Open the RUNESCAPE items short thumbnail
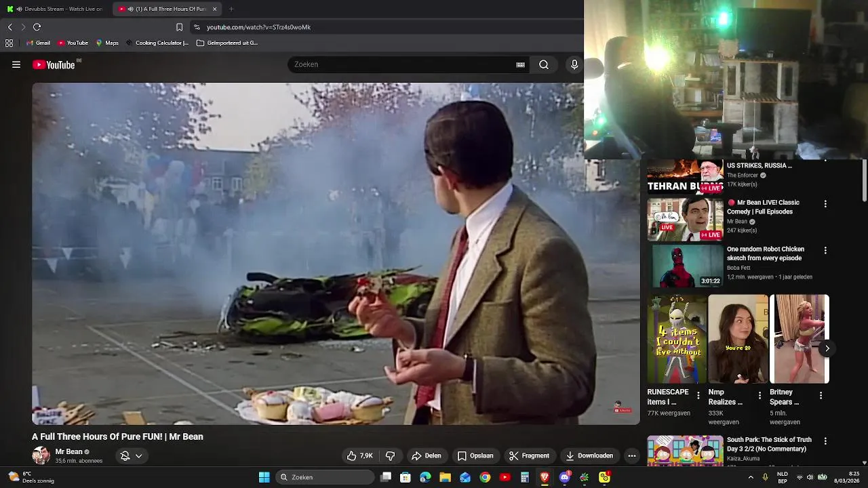 coord(676,339)
